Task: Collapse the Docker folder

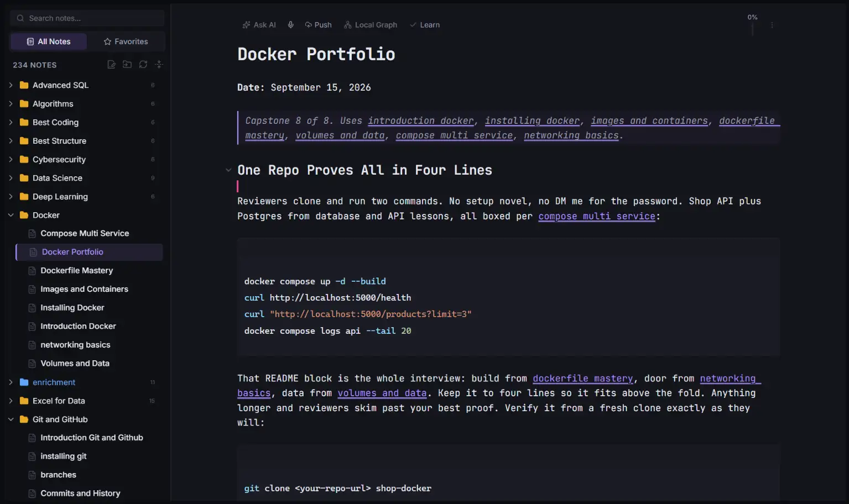Action: click(x=11, y=215)
